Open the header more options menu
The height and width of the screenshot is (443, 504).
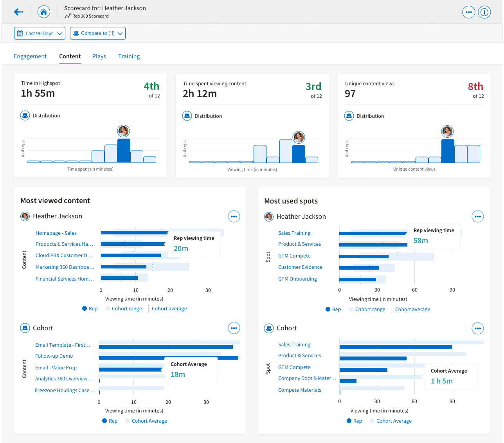[x=469, y=12]
